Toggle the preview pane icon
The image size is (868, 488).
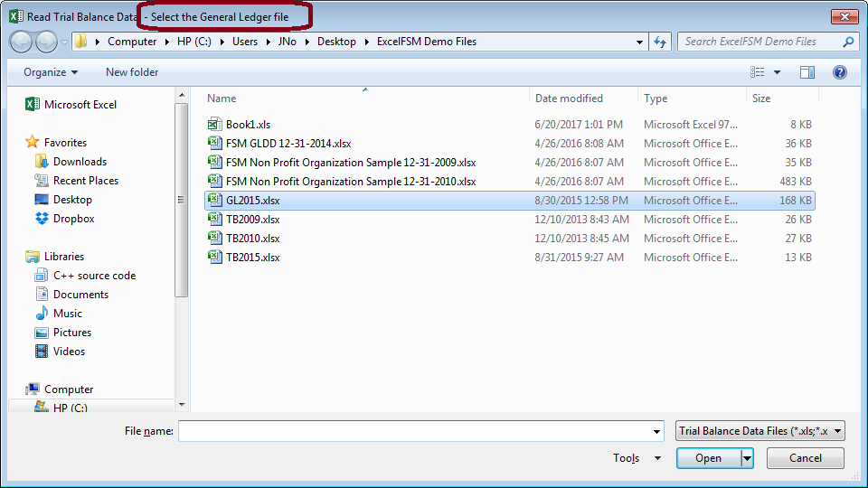(x=807, y=72)
